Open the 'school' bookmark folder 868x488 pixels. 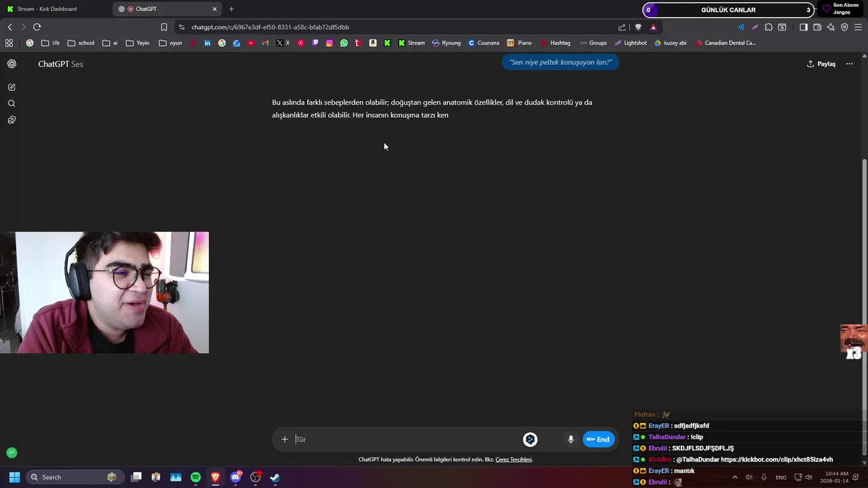point(81,43)
